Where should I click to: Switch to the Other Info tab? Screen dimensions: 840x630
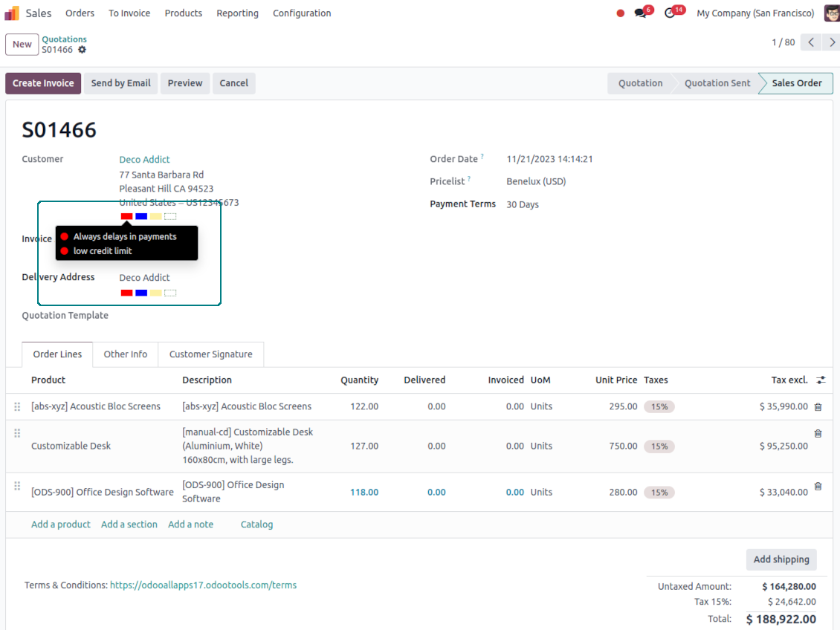click(x=126, y=354)
